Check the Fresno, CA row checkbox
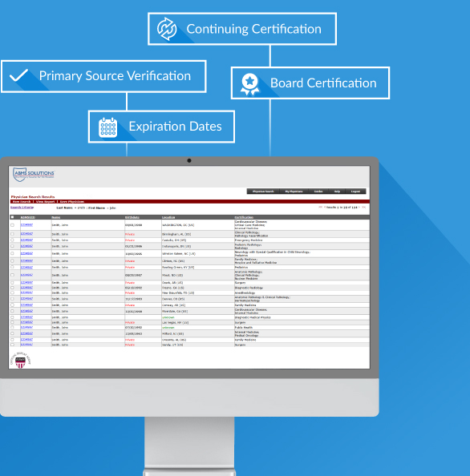Screen dimensions: 470x476 tap(13, 288)
